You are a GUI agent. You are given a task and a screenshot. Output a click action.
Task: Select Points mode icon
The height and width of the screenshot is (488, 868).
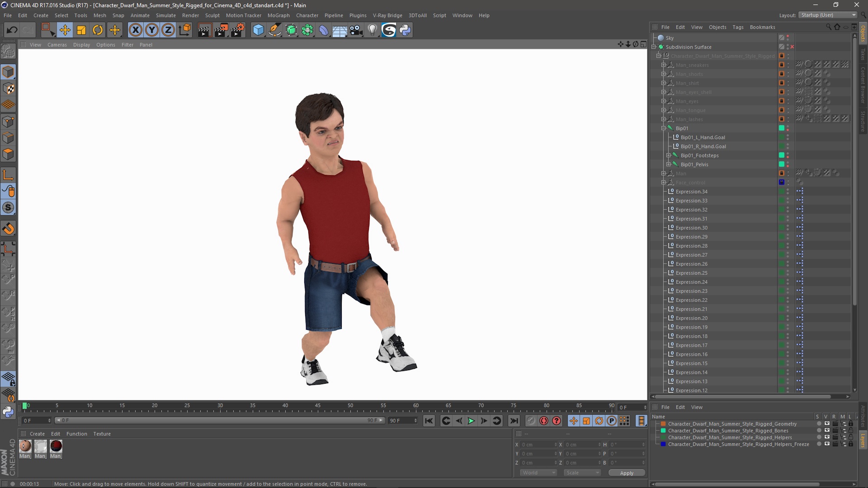pos(8,122)
